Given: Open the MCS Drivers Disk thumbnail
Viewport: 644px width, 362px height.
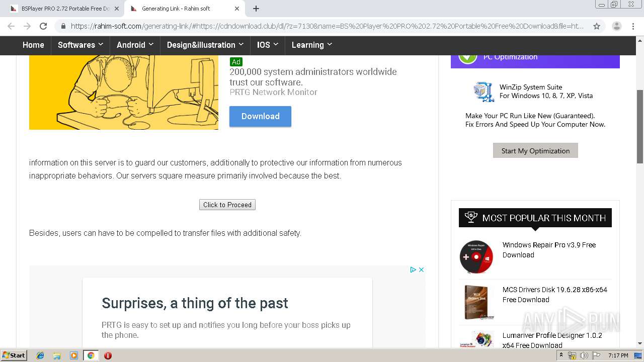Looking at the screenshot, I should pyautogui.click(x=476, y=302).
